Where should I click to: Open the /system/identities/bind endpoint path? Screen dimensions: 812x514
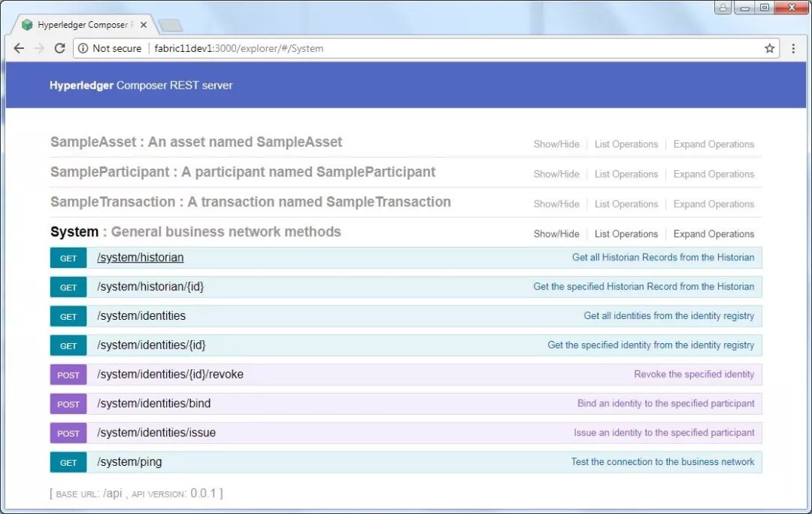point(154,403)
